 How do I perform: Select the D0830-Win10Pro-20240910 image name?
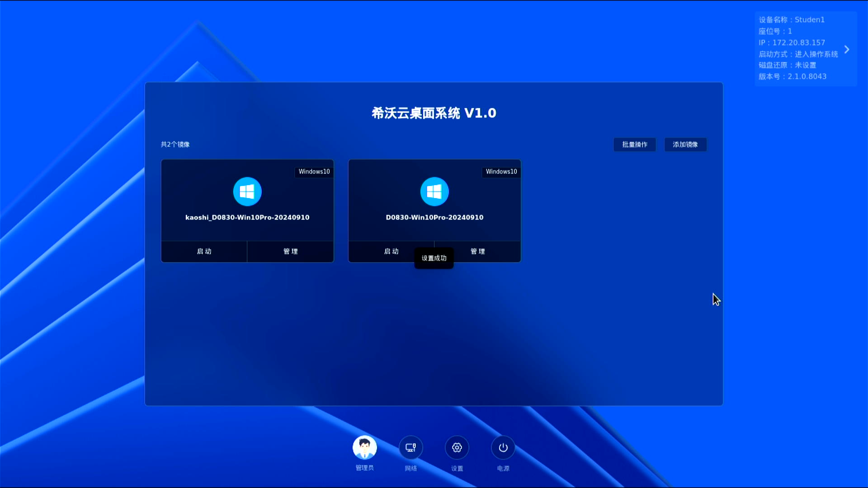pos(434,217)
